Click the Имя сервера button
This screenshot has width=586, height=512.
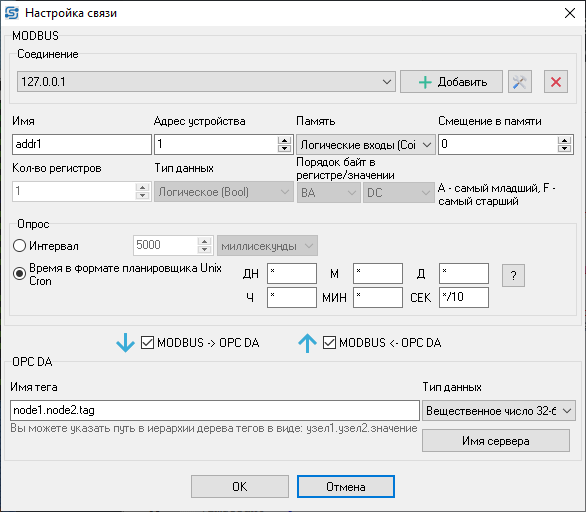click(x=496, y=441)
